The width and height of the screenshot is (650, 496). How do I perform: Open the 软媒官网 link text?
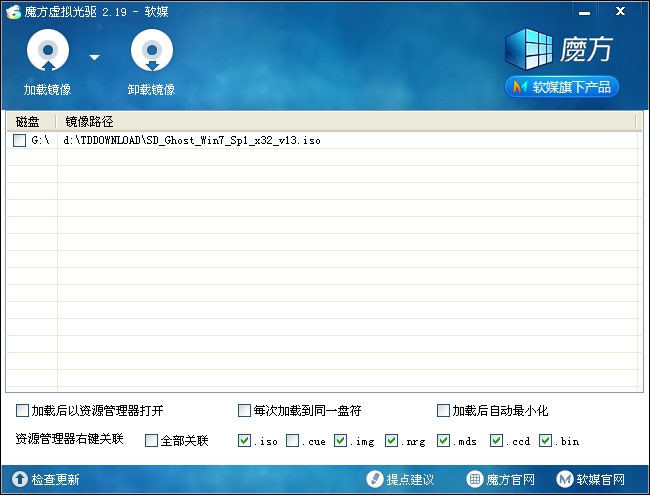(601, 480)
